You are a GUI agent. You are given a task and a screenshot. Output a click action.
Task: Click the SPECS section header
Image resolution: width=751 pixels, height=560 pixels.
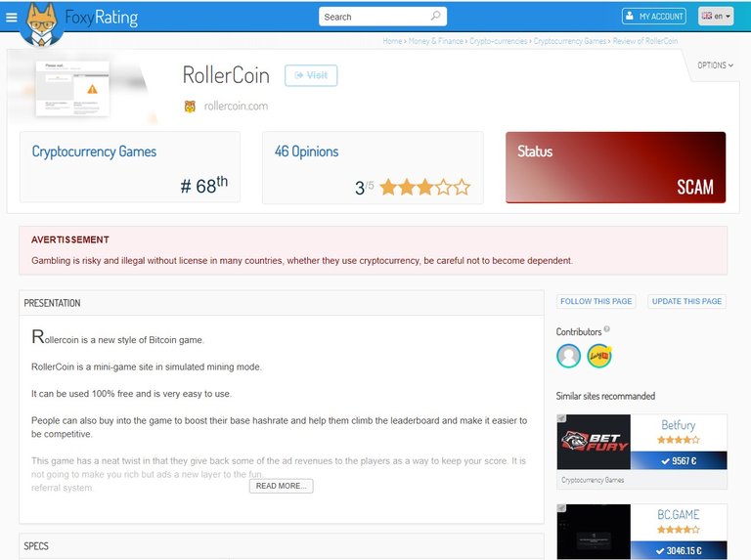pyautogui.click(x=282, y=546)
